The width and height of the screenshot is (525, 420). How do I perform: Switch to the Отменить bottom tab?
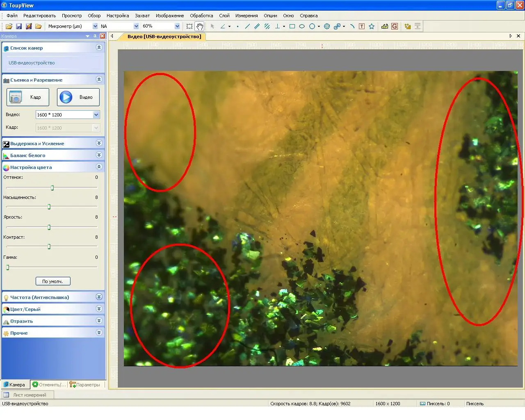click(x=49, y=384)
